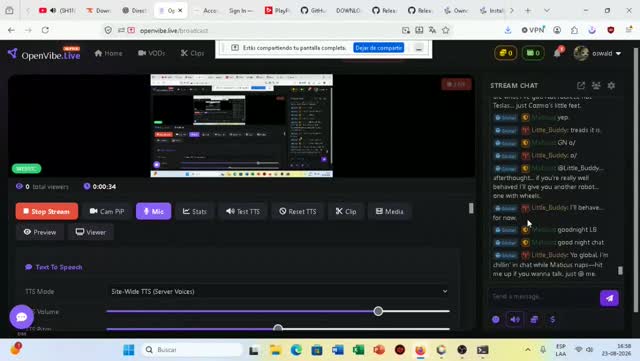Open the floating purple chat bubble
640x361 pixels.
coord(21,316)
